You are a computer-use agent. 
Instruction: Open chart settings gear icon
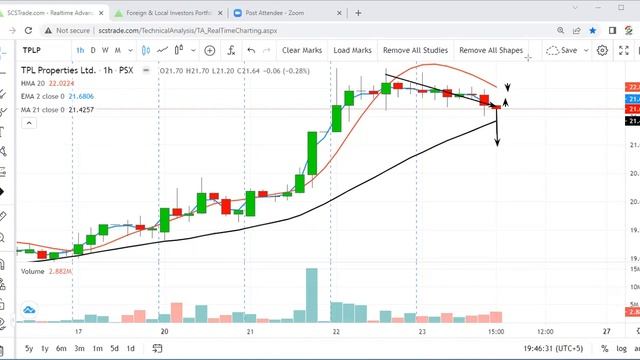pos(602,50)
